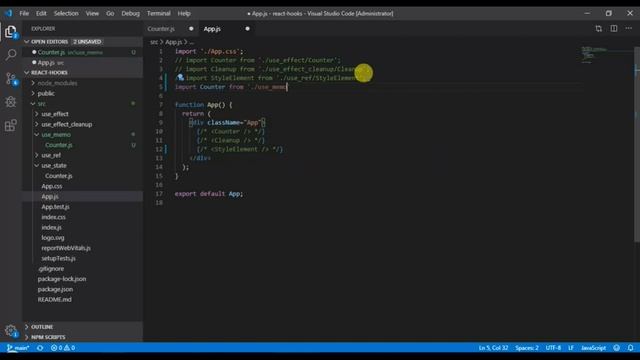Image resolution: width=640 pixels, height=360 pixels.
Task: Open the Selection menu
Action: [x=66, y=13]
